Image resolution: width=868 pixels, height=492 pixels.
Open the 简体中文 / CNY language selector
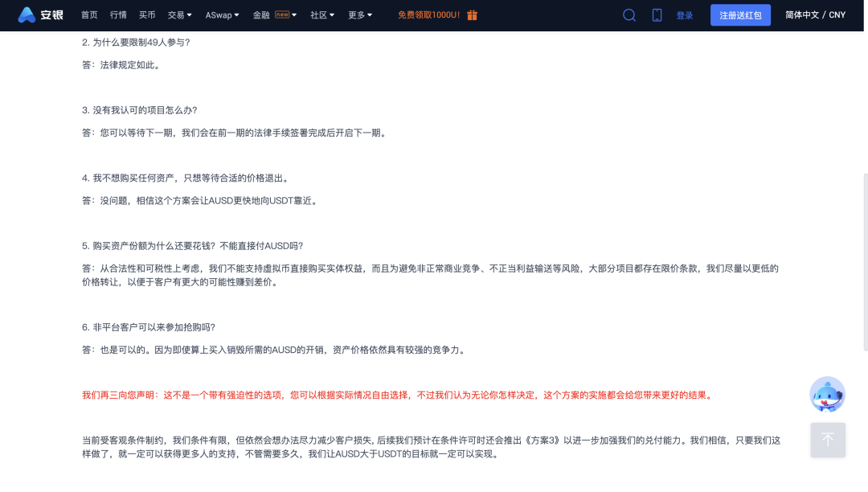click(815, 15)
